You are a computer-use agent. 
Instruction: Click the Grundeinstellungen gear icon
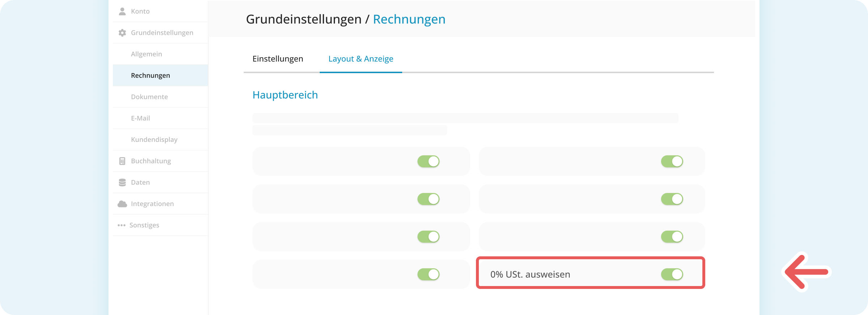122,32
